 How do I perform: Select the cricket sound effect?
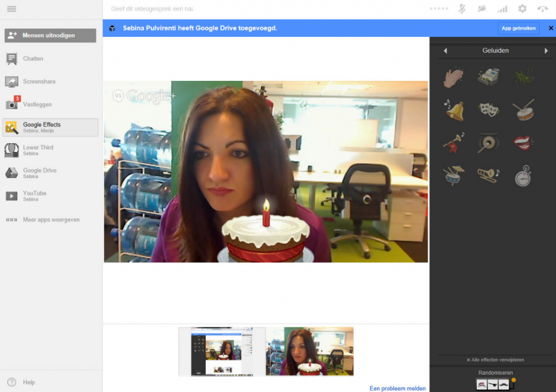click(x=523, y=77)
